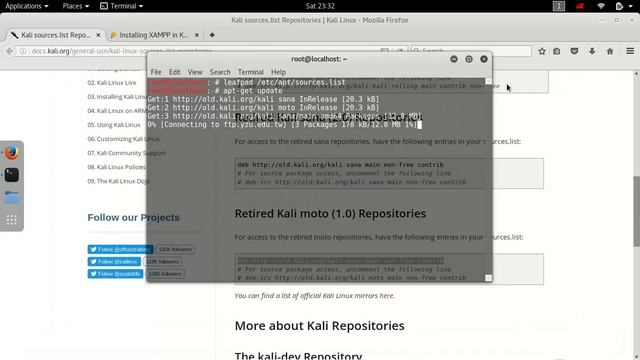Follow @exploitdb Twitter button

[116, 274]
